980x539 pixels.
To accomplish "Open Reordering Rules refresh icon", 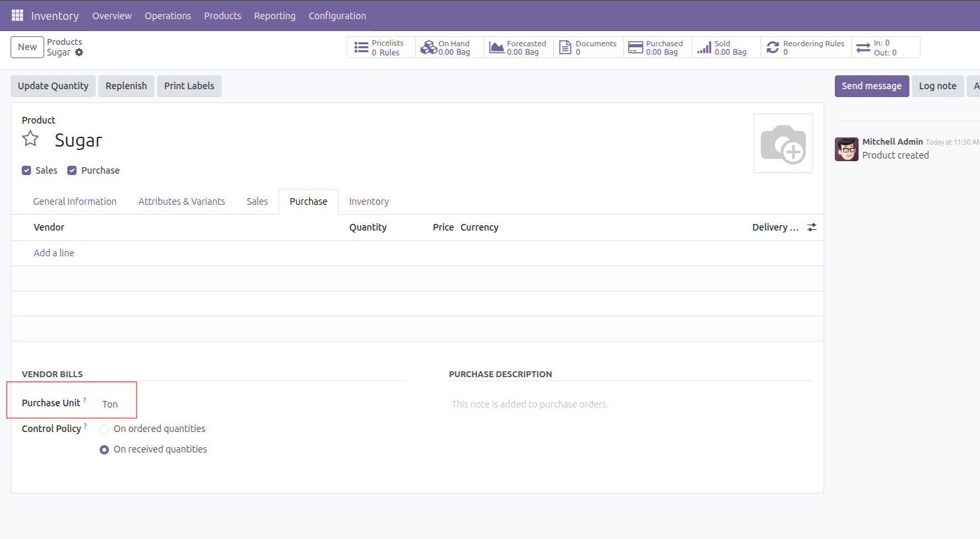I will (x=772, y=48).
